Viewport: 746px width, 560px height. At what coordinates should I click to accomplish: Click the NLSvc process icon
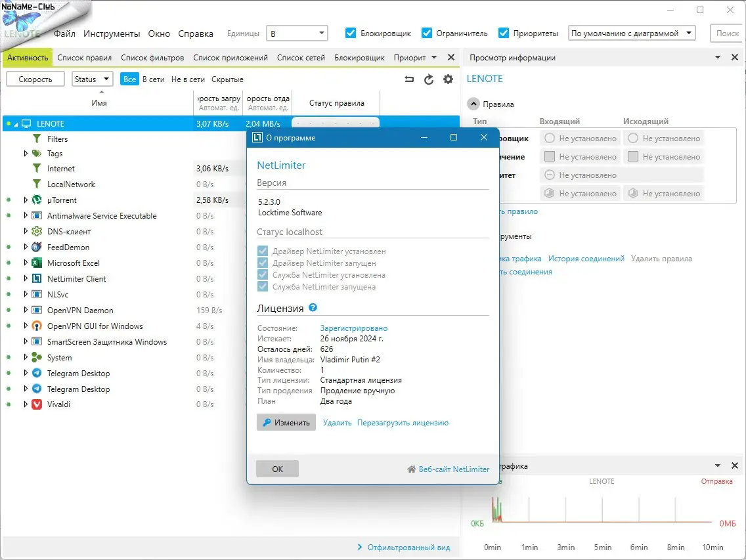(x=37, y=294)
